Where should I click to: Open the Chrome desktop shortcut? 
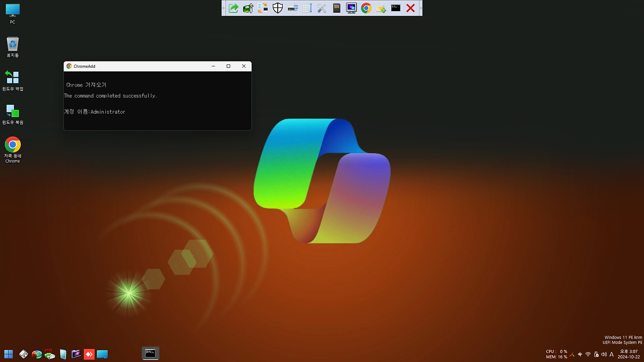point(13,150)
